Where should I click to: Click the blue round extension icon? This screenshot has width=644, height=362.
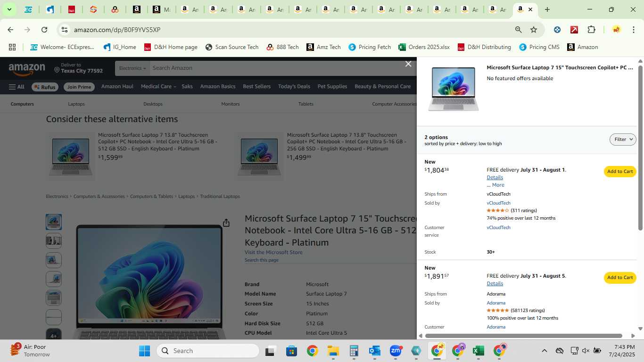[557, 30]
